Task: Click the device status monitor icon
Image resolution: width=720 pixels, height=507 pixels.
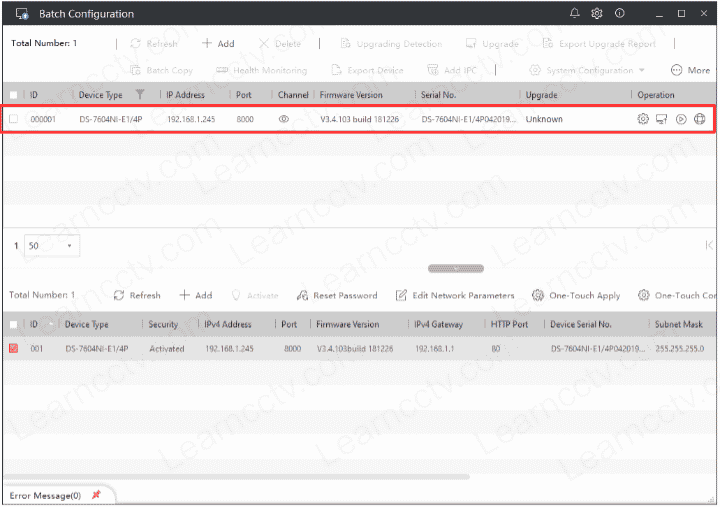Action: tap(661, 119)
